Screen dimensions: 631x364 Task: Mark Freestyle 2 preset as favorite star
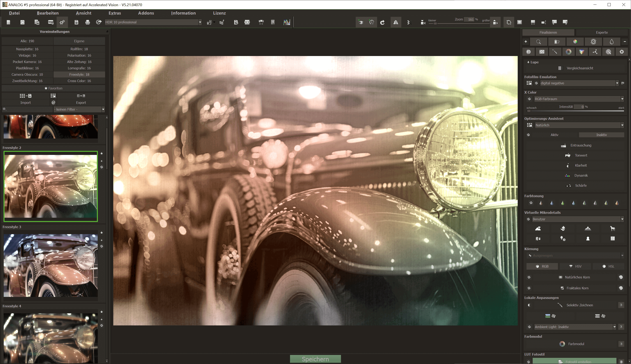(x=102, y=153)
